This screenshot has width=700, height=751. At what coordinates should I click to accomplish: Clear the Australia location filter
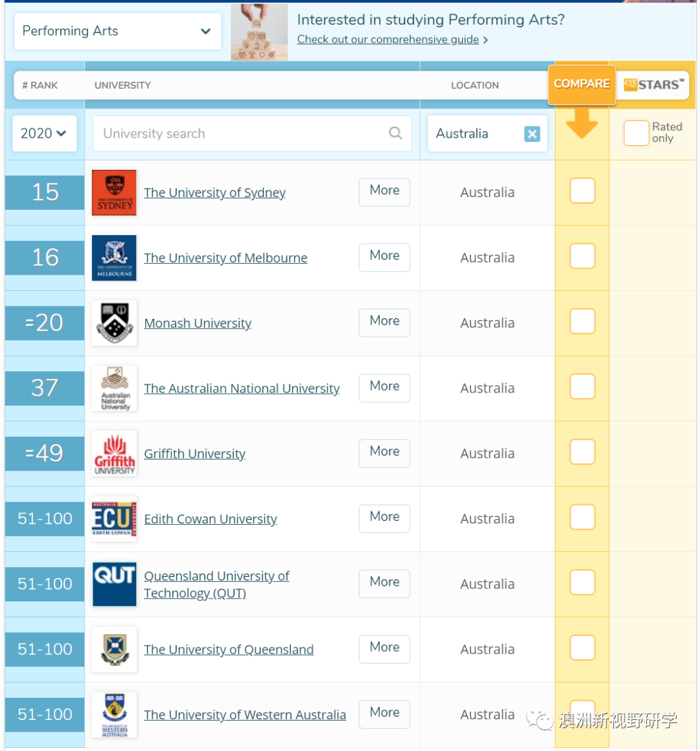[x=532, y=133]
